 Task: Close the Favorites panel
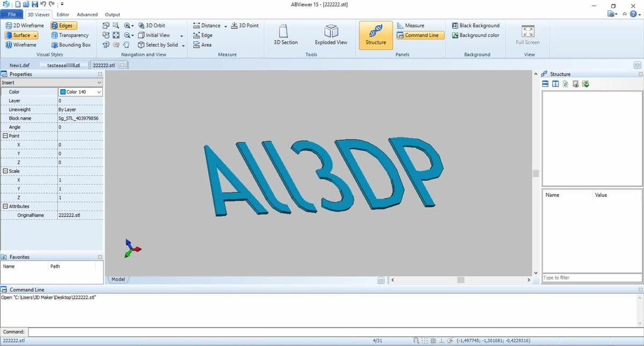[x=100, y=257]
